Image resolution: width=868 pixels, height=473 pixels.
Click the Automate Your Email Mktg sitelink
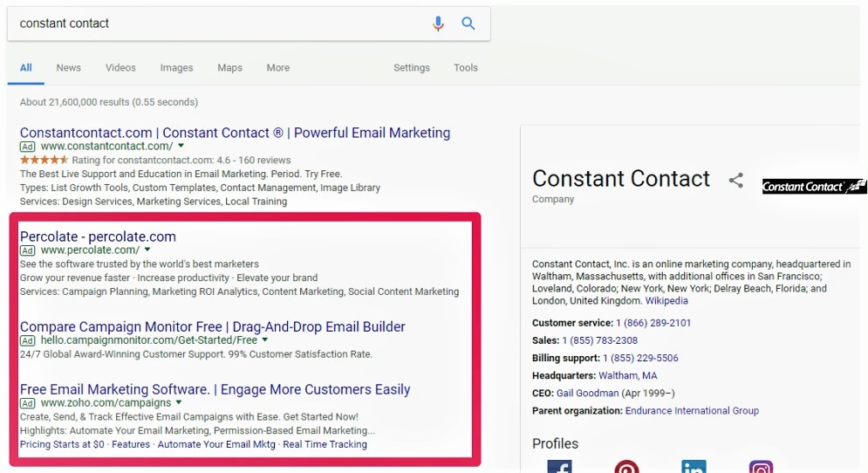click(x=216, y=444)
